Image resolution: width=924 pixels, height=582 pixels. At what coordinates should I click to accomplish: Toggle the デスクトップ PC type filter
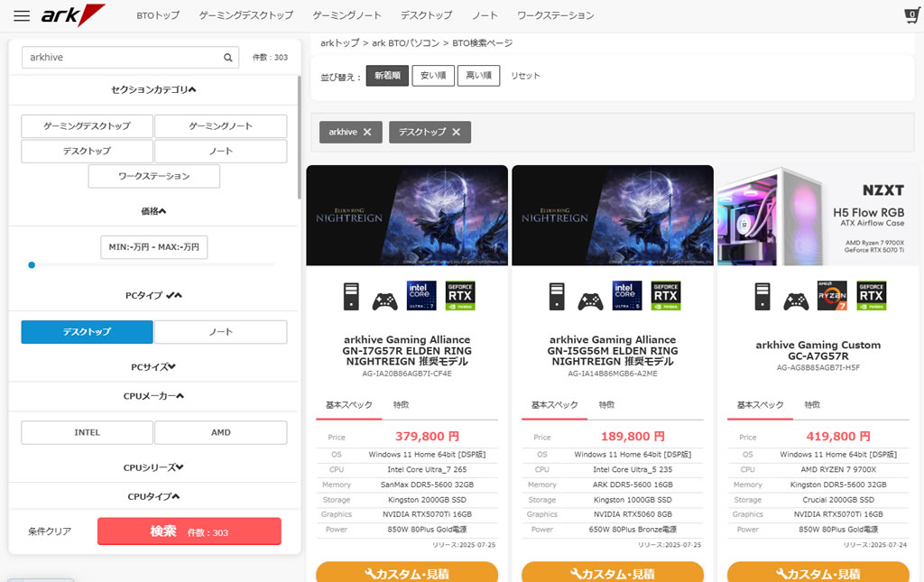tap(88, 332)
